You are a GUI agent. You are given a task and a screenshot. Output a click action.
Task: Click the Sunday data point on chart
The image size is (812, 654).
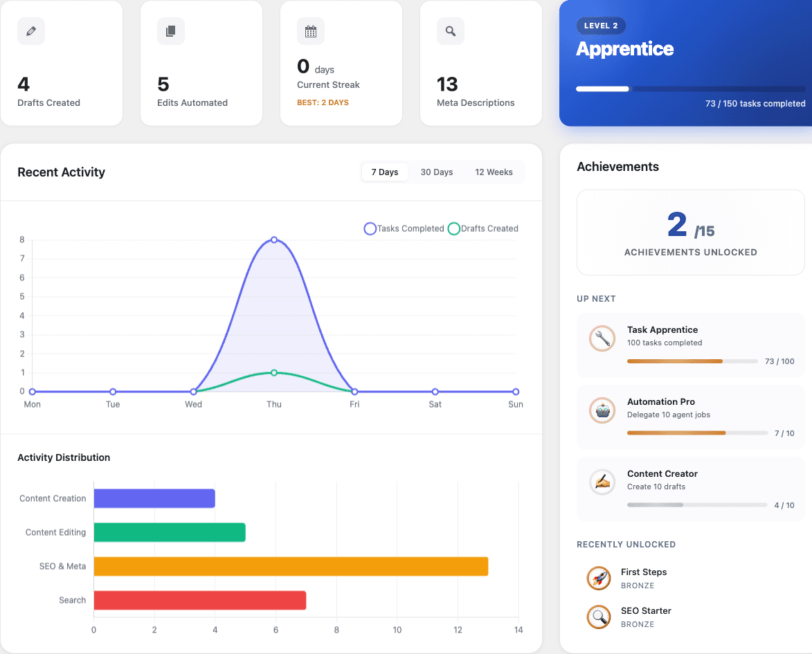516,392
